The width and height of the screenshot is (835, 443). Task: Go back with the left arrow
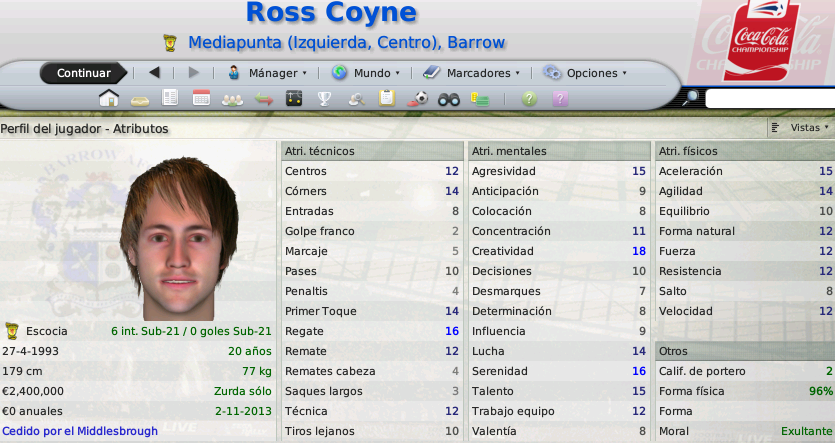coord(154,72)
